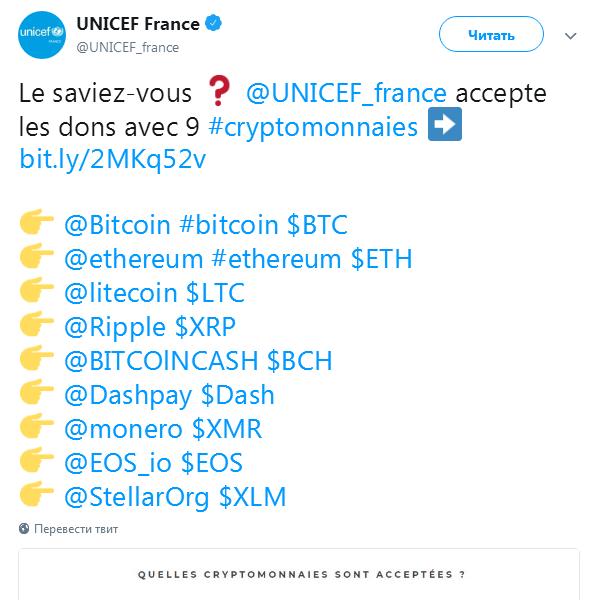Open the @Dashpay mention
Image resolution: width=599 pixels, height=600 pixels.
[x=128, y=395]
